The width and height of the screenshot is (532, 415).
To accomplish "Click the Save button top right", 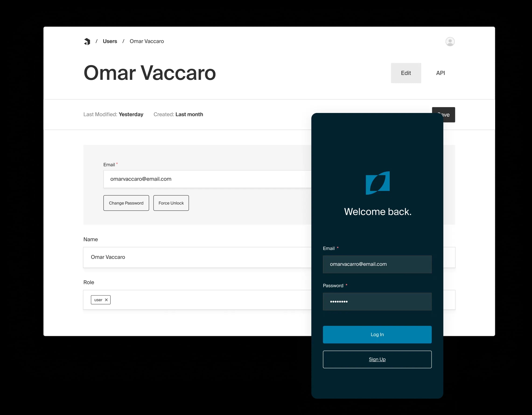I will click(444, 114).
